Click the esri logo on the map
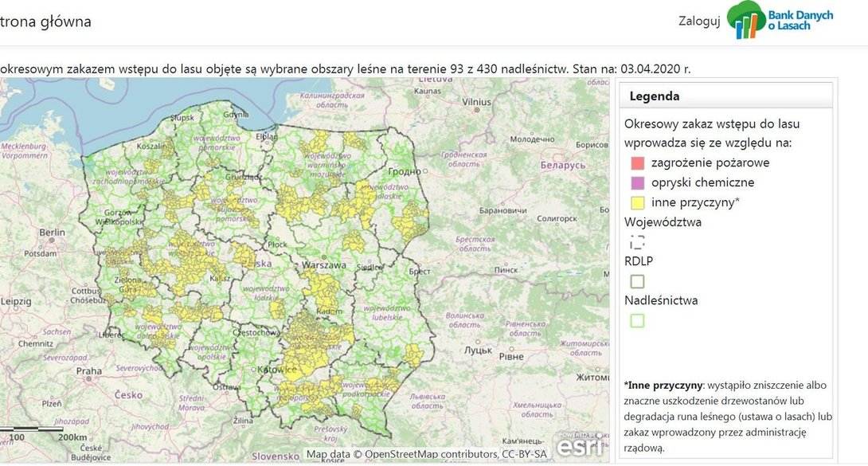Screen dimensions: 868x466 [579, 445]
